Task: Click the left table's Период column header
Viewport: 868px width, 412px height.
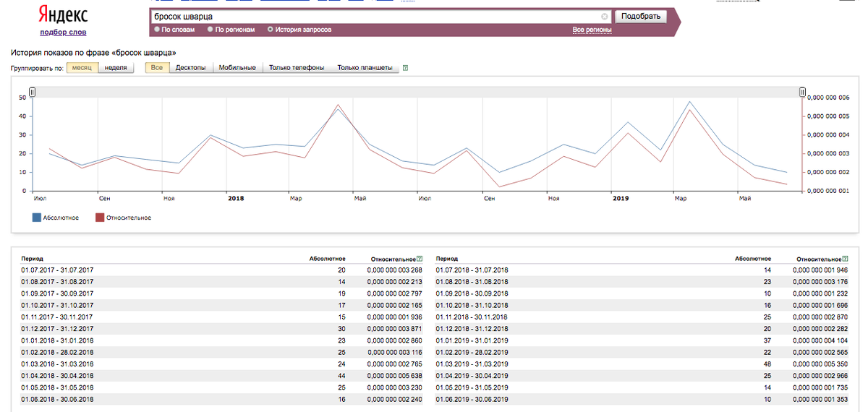Action: (33, 258)
